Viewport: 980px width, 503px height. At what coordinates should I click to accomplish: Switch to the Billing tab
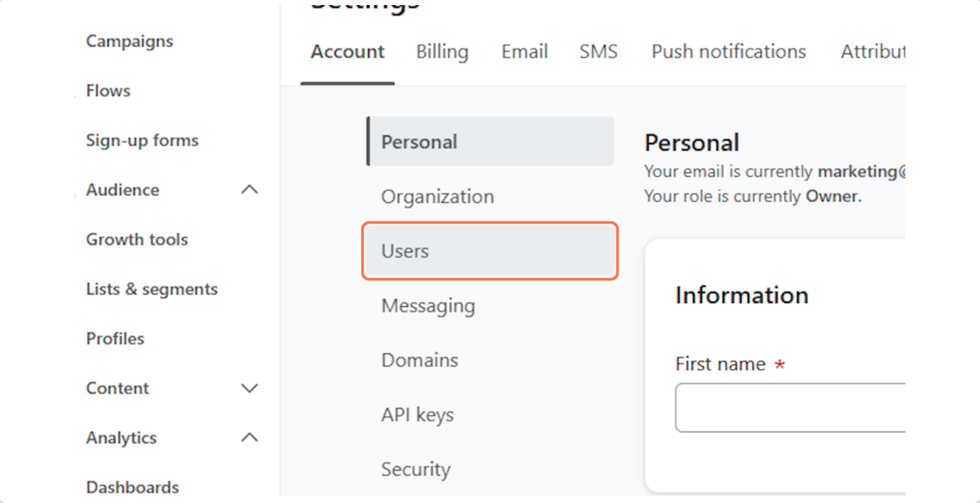(x=442, y=52)
